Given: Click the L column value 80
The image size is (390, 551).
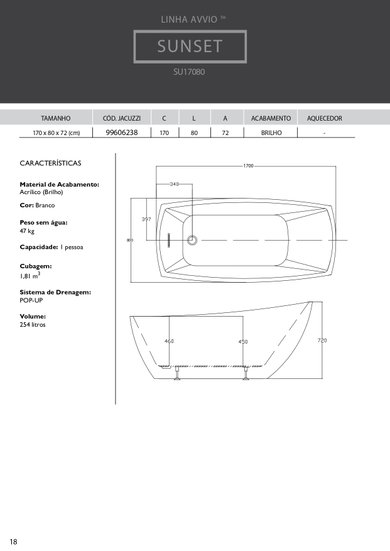Looking at the screenshot, I should coord(194,133).
